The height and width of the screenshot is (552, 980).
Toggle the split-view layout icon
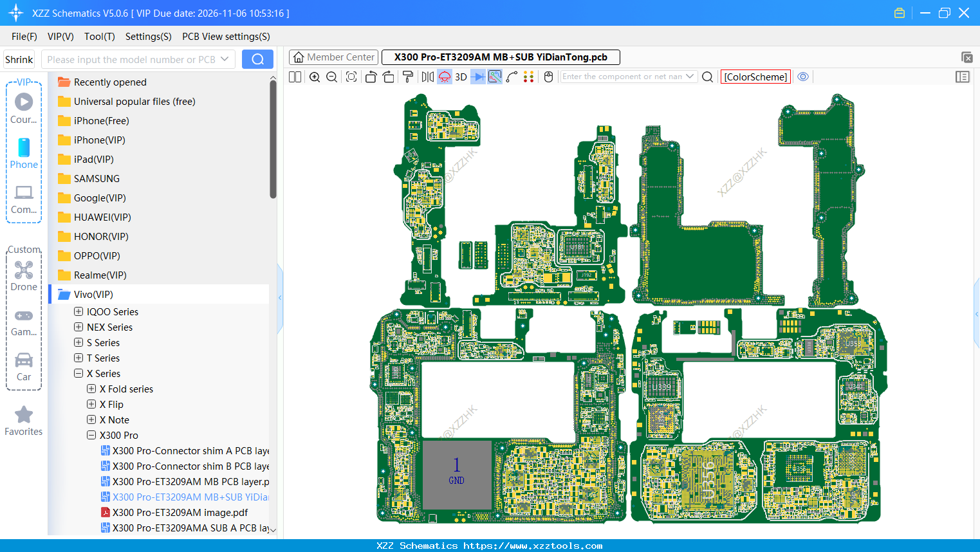pyautogui.click(x=295, y=77)
